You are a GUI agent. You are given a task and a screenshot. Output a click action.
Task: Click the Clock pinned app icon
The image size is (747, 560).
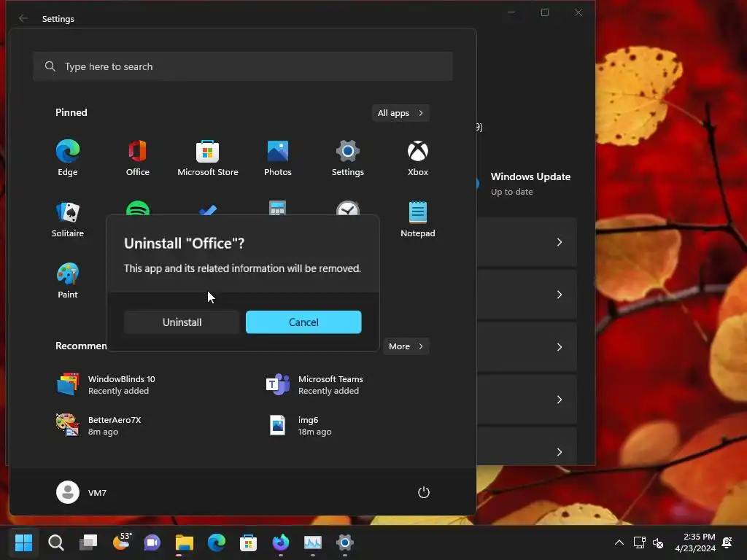(x=348, y=208)
